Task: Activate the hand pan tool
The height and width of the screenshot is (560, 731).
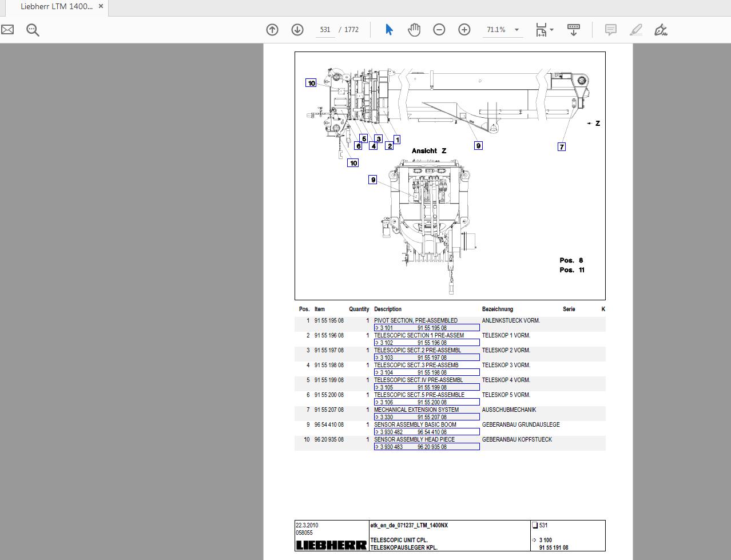Action: [x=414, y=30]
